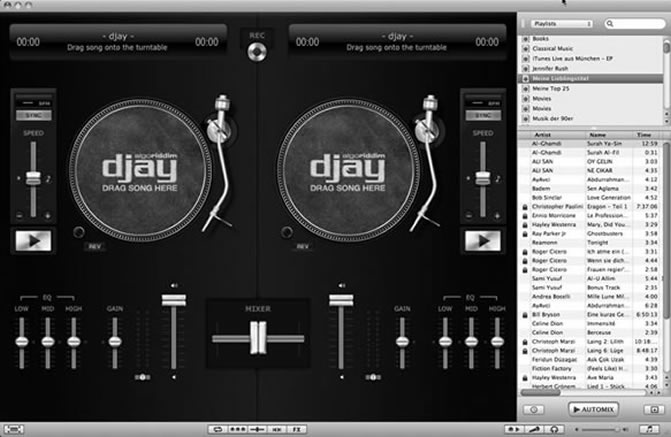This screenshot has width=671, height=437.
Task: Play the left turntable deck
Action: (33, 241)
